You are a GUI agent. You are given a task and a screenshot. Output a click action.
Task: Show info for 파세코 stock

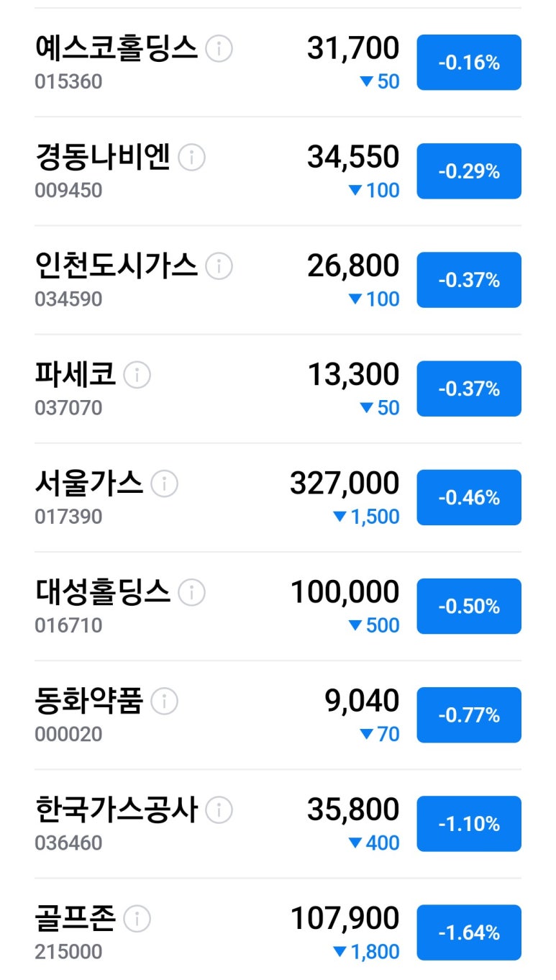[137, 375]
